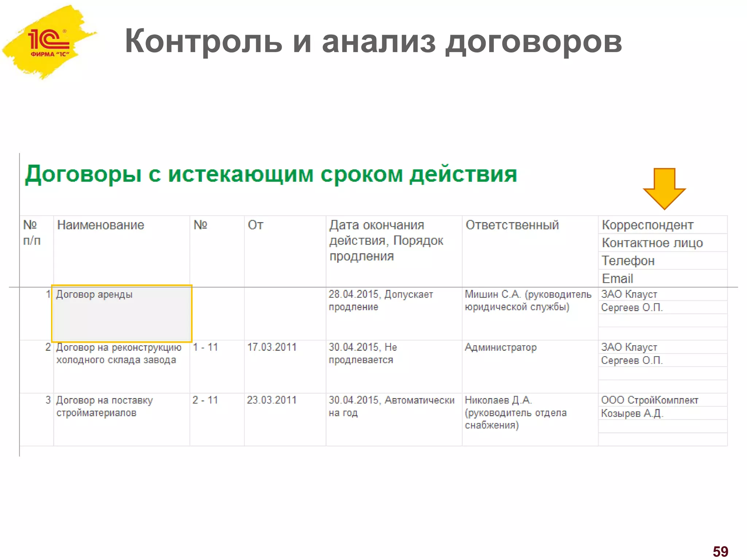Click the "Корреспондент" header cell
Viewport: 747px width, 560px height.
pyautogui.click(x=663, y=225)
